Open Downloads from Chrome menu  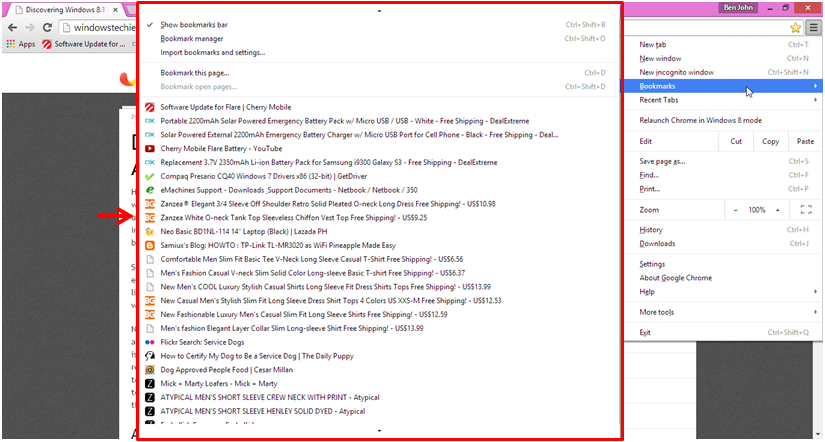coord(723,244)
